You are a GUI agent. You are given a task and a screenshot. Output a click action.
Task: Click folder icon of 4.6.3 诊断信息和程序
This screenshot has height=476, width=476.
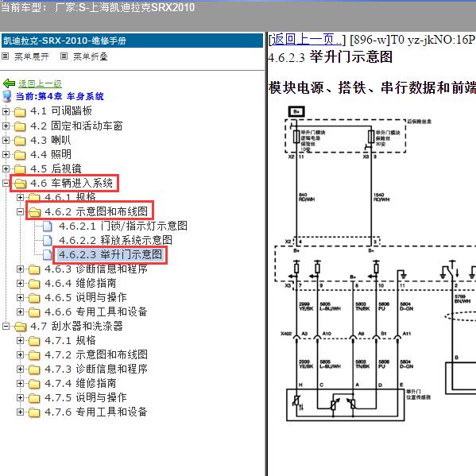pos(34,269)
